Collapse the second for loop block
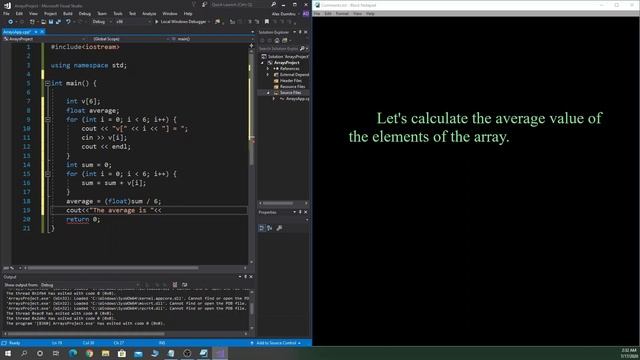The width and height of the screenshot is (640, 360). [x=47, y=174]
